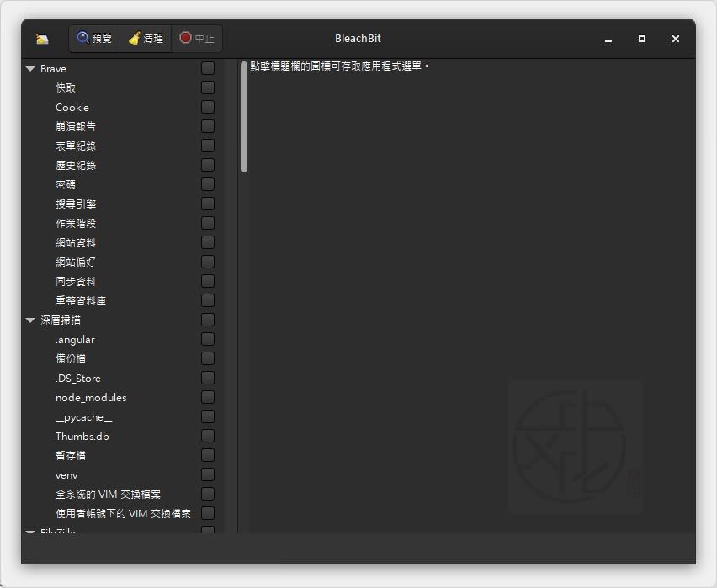Enable the venv checkbox
Viewport: 717px width, 588px height.
[x=208, y=474]
